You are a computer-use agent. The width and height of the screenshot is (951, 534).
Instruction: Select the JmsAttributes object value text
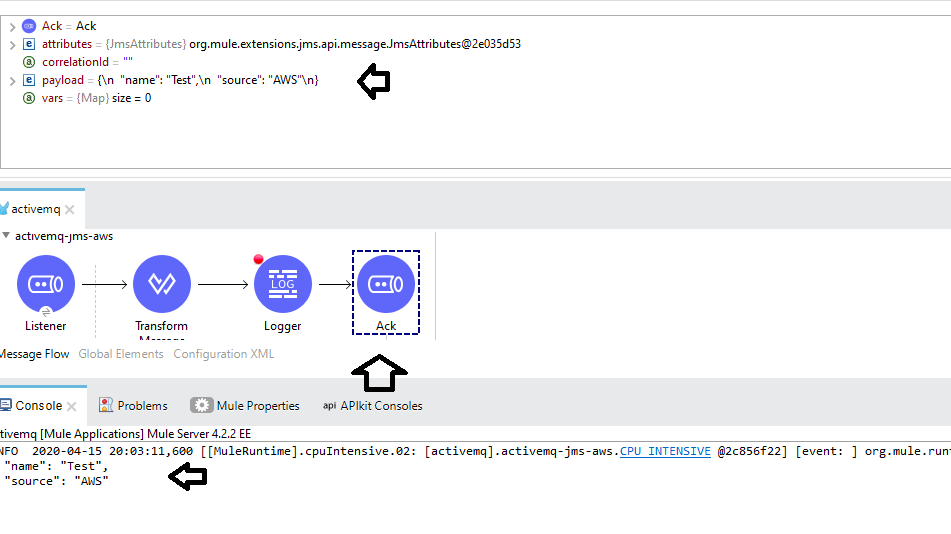coord(355,44)
